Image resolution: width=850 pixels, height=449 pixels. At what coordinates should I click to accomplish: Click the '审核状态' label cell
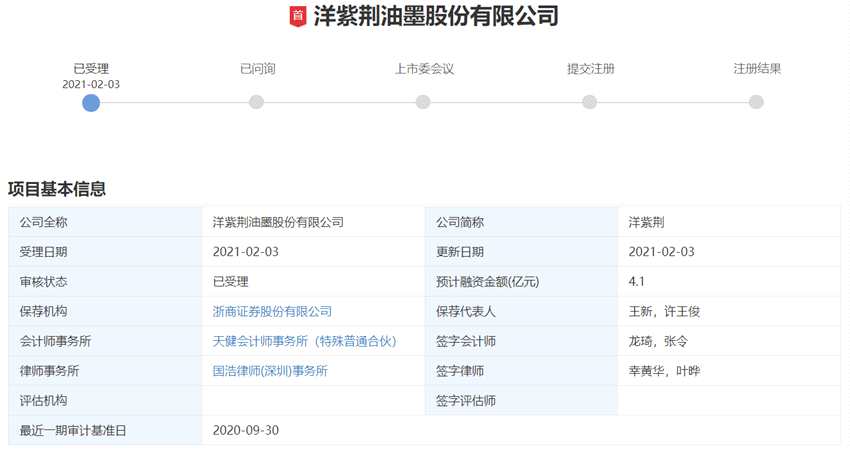coord(105,281)
